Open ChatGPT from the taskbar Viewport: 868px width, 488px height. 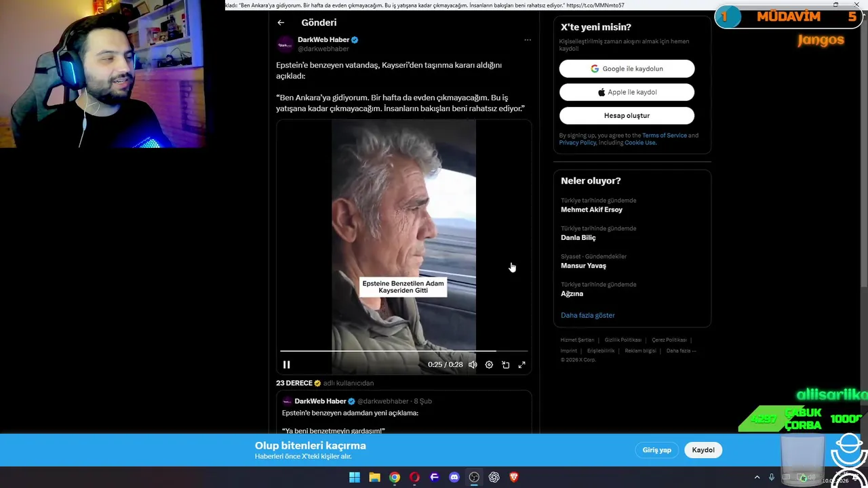(x=494, y=477)
